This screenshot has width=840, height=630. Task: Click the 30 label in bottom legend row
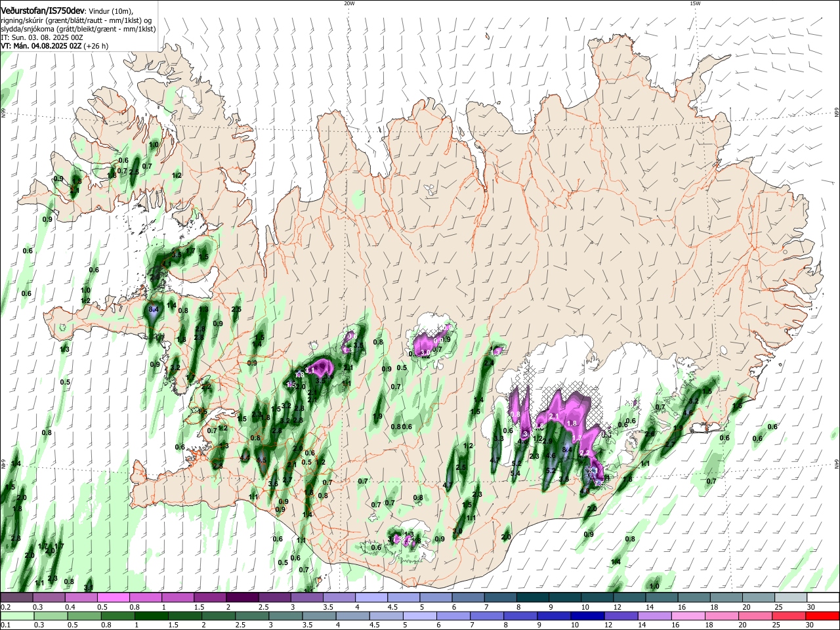point(811,625)
